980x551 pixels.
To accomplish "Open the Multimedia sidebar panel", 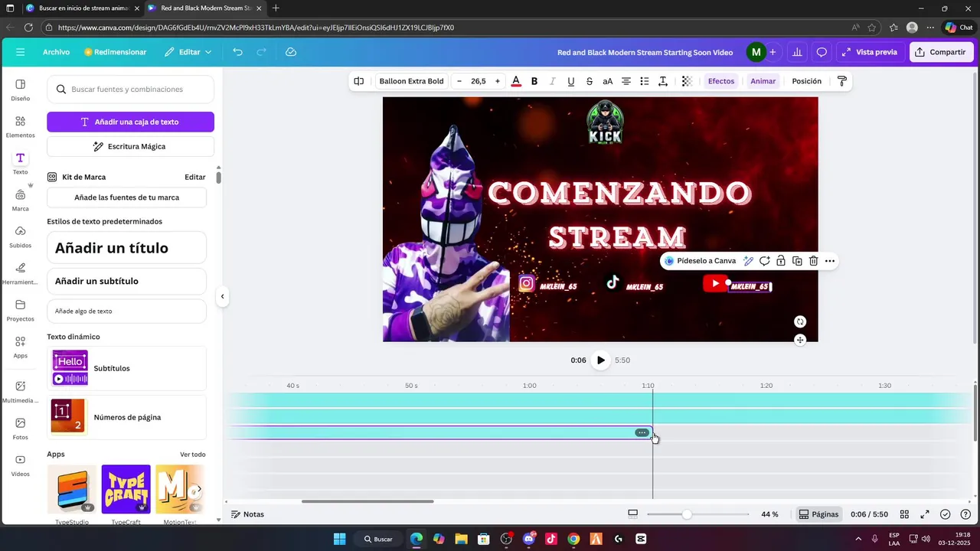I will tap(21, 391).
